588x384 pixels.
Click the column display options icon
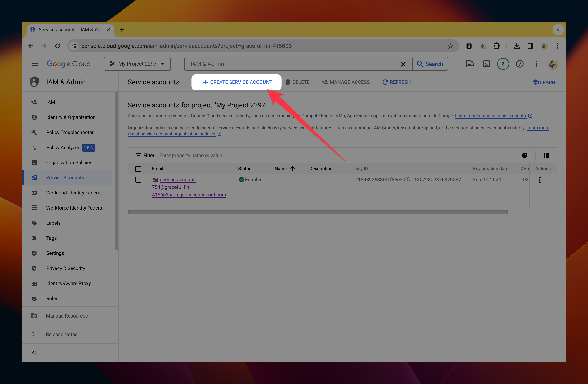[x=546, y=155]
